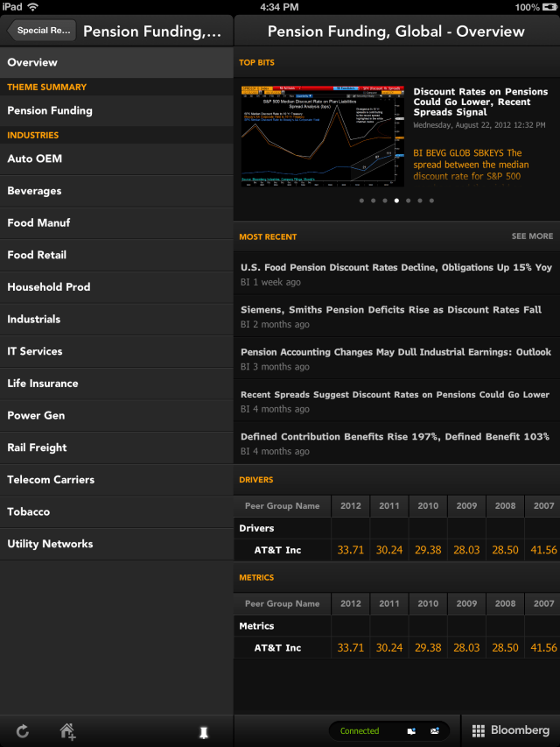Open Siemens, Smiths Pension Deficits article
The image size is (560, 747).
[x=396, y=316]
